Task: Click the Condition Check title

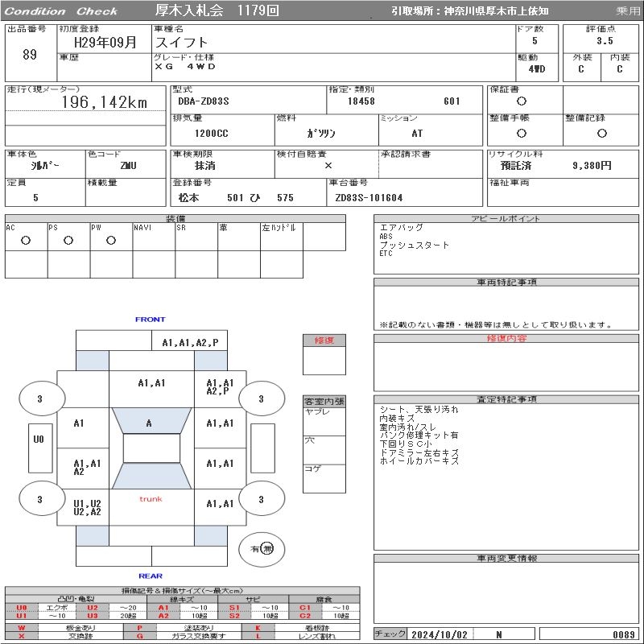Action: 61,11
